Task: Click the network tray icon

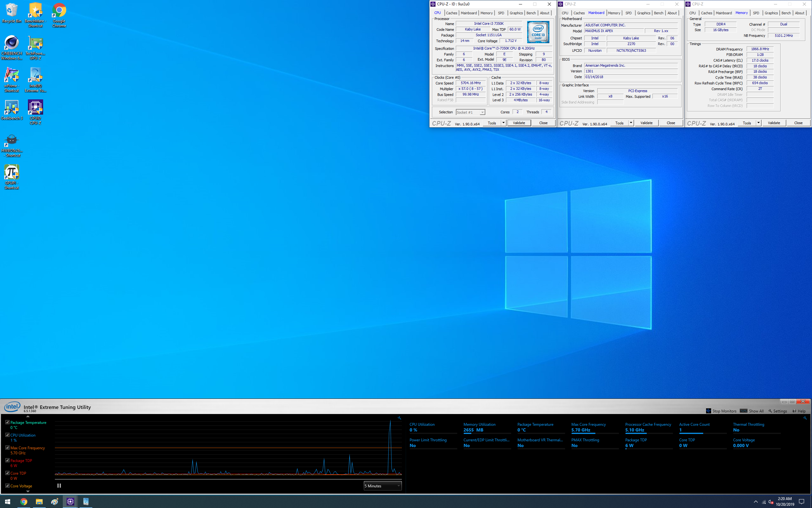Action: pos(764,502)
